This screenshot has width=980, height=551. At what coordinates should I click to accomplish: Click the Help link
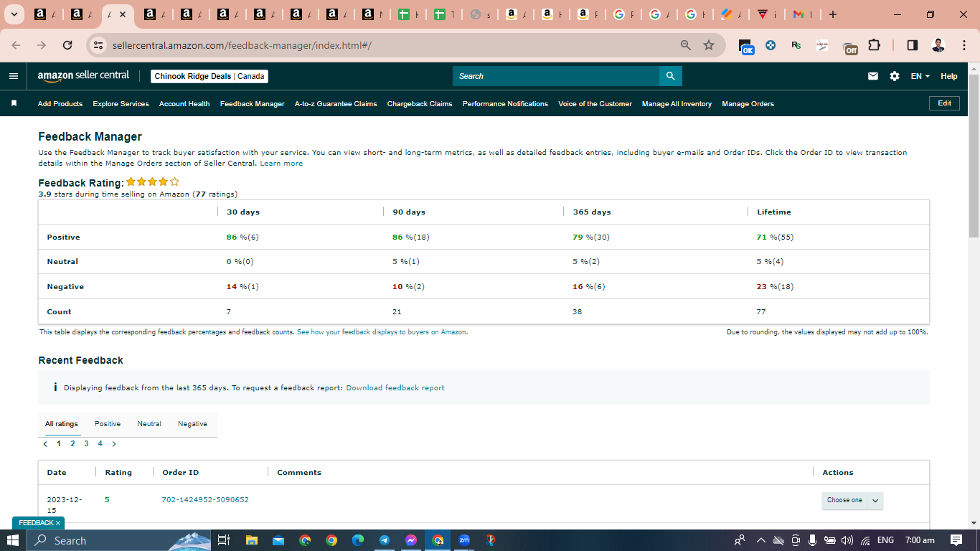(949, 76)
